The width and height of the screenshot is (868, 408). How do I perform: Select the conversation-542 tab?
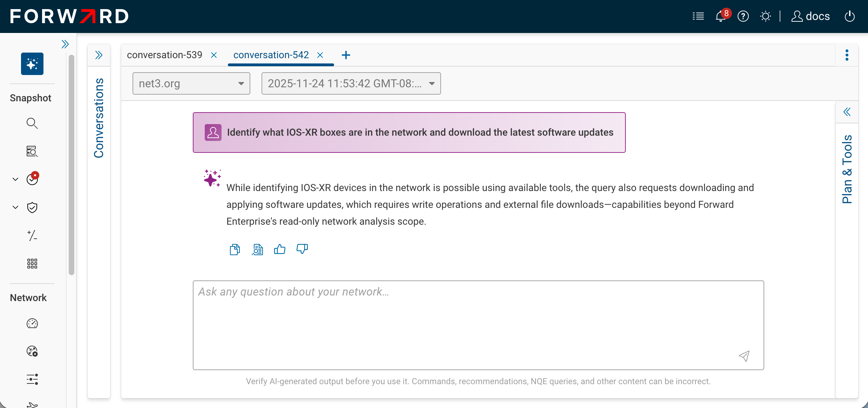[x=271, y=55]
